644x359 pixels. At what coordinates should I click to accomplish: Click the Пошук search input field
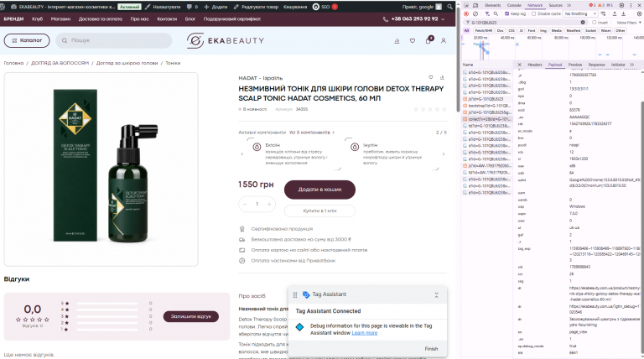115,40
